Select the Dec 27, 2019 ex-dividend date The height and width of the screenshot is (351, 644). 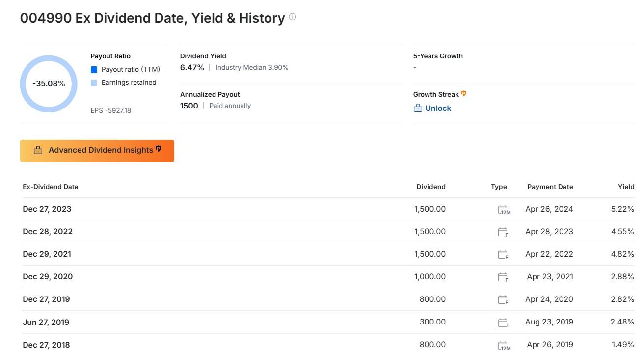46,299
